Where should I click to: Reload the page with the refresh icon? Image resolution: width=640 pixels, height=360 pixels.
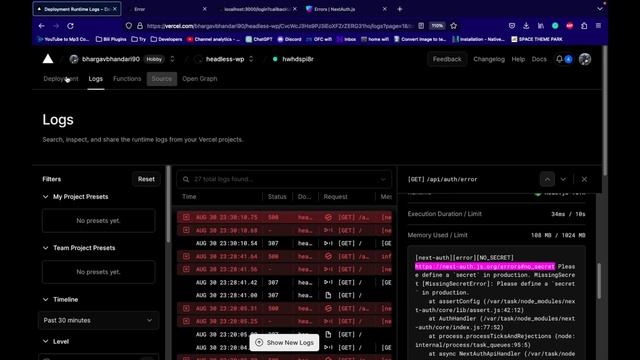pyautogui.click(x=70, y=26)
